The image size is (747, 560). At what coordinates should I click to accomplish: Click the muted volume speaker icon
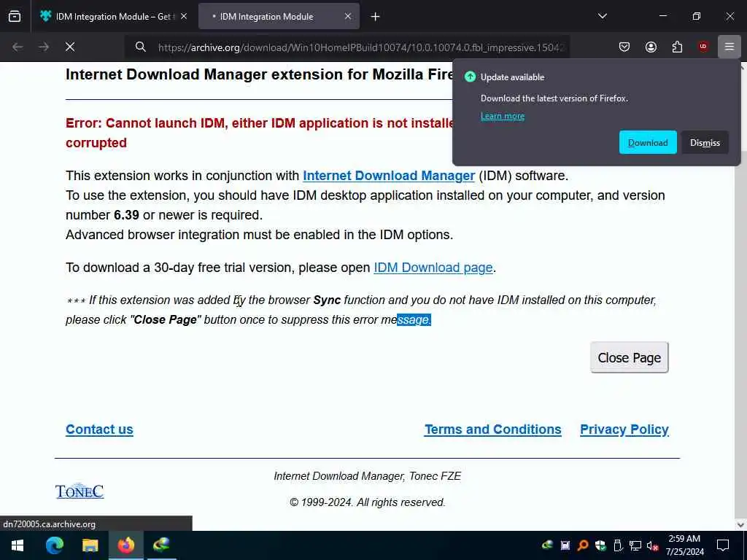[x=653, y=545]
